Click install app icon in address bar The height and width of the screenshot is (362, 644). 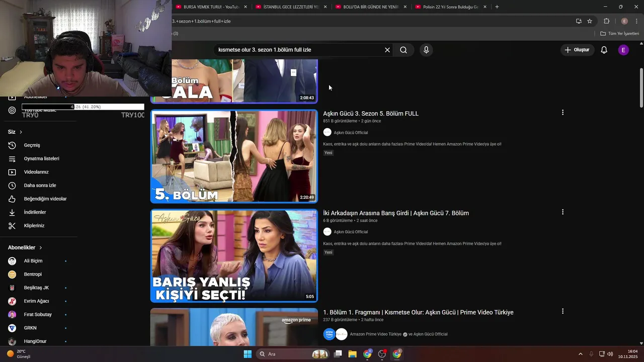pyautogui.click(x=579, y=21)
